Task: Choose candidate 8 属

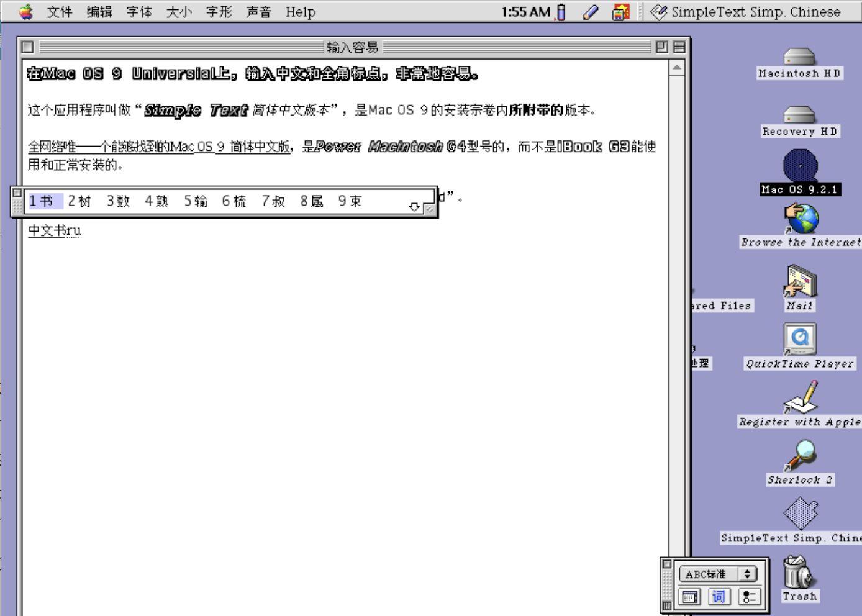Action: pyautogui.click(x=312, y=201)
